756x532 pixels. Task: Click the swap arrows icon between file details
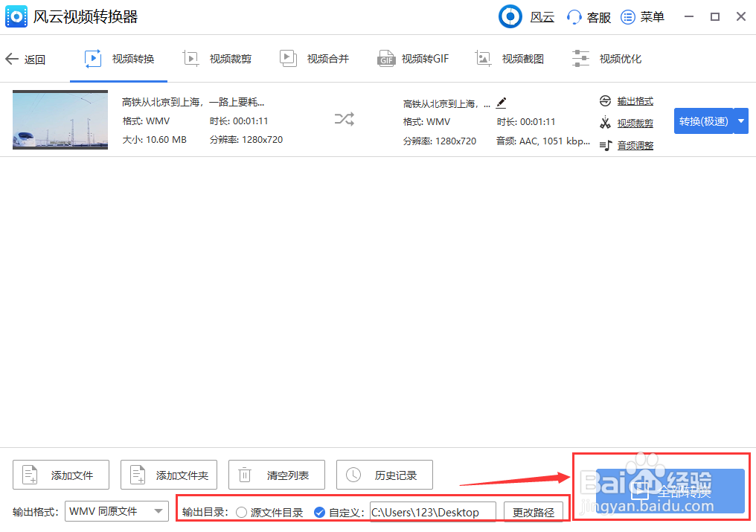pos(344,119)
